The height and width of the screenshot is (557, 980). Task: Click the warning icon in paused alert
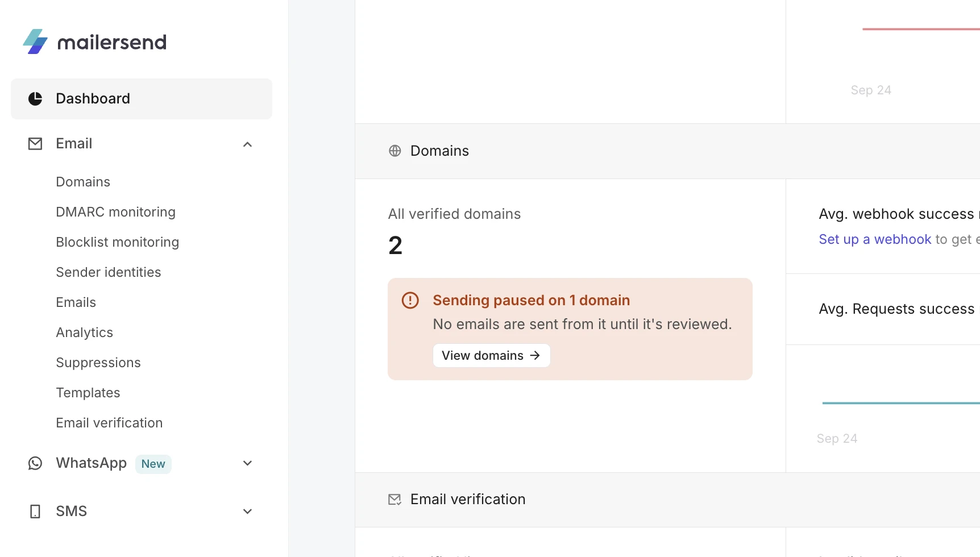click(x=410, y=300)
